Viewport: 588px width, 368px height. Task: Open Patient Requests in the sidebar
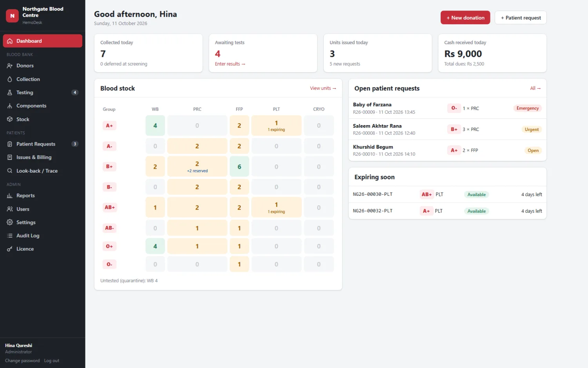tap(42, 144)
